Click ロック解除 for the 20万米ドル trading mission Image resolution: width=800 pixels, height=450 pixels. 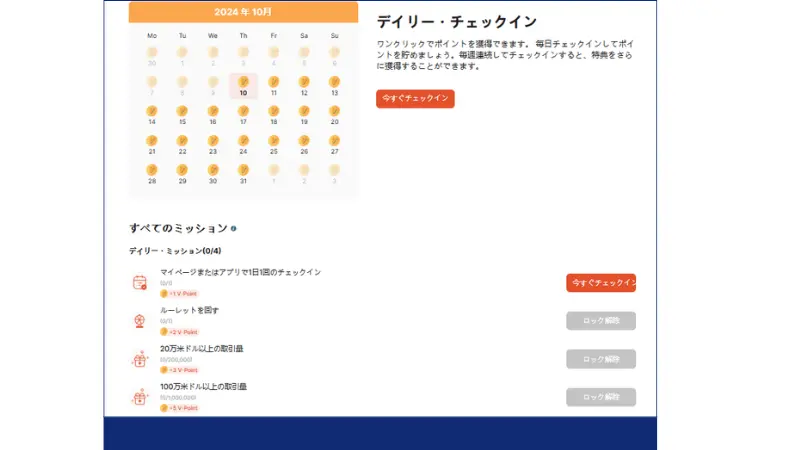point(600,359)
